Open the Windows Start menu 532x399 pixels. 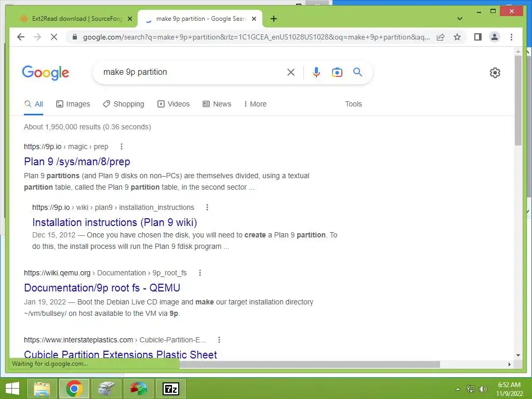(x=12, y=389)
